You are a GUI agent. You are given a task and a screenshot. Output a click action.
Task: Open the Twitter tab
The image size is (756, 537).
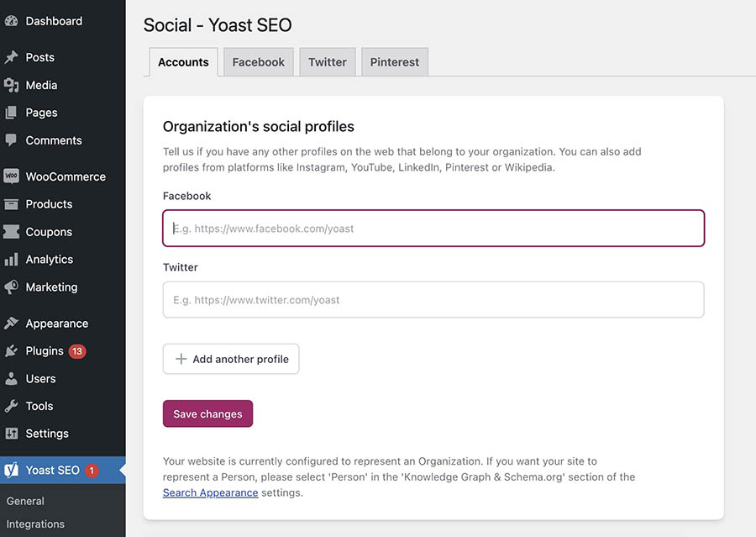[327, 62]
